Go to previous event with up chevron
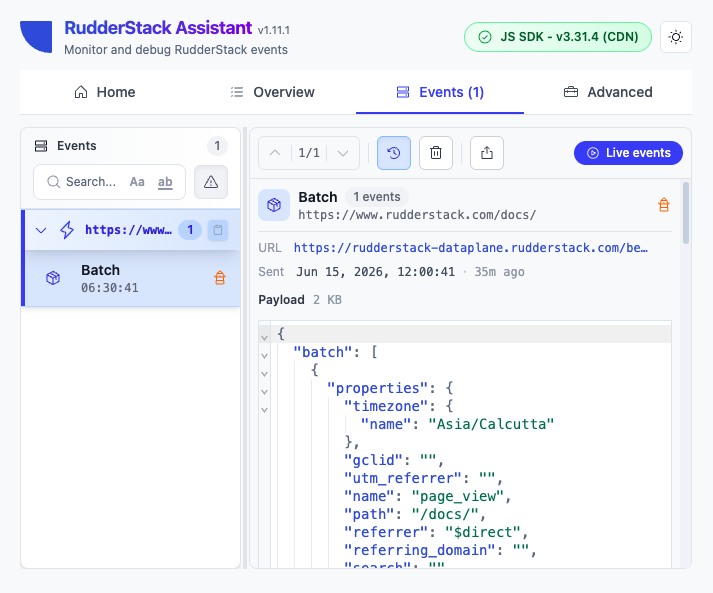Screen dimensions: 713x593 275,153
